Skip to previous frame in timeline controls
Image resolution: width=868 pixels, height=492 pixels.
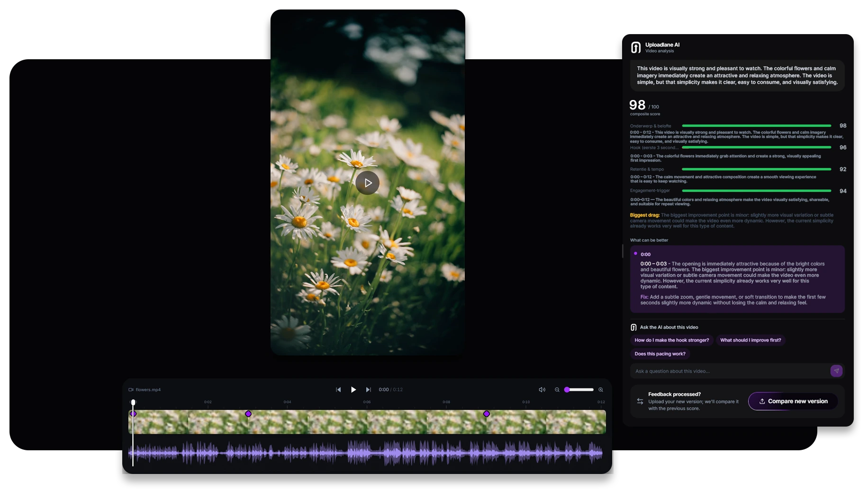click(338, 390)
